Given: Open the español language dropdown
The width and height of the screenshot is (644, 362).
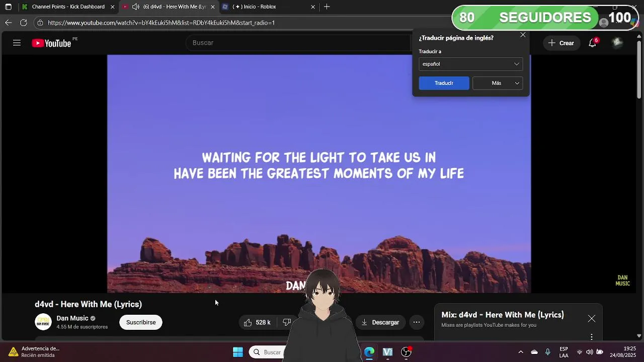Looking at the screenshot, I should [470, 64].
